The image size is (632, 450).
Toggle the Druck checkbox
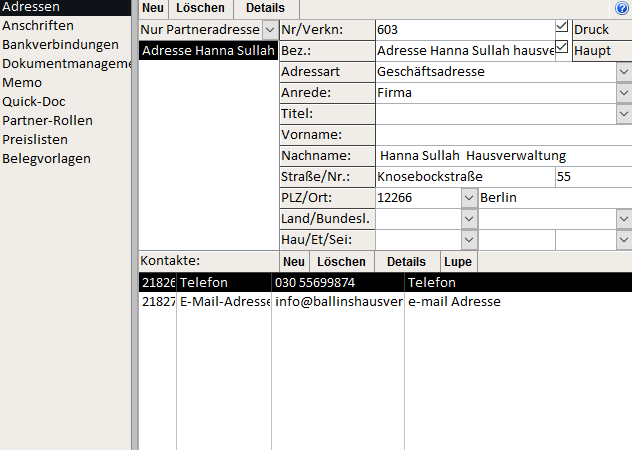click(x=562, y=26)
